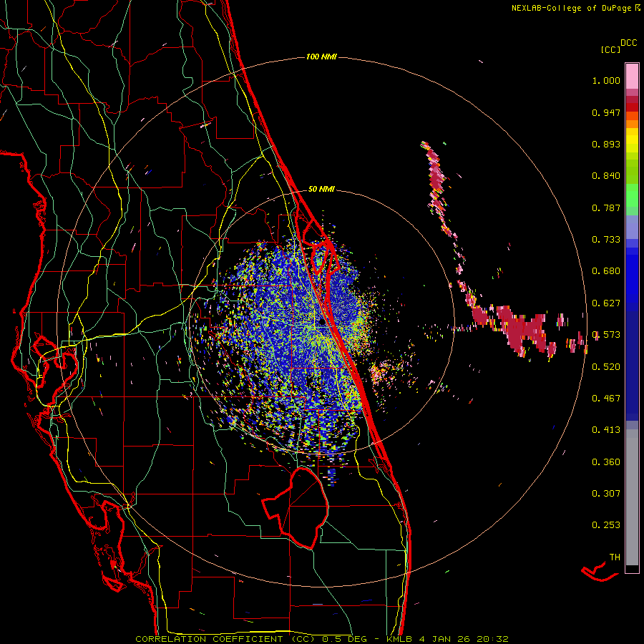Click the "[CC]" label above the color scale
This screenshot has width=644, height=644.
[610, 49]
